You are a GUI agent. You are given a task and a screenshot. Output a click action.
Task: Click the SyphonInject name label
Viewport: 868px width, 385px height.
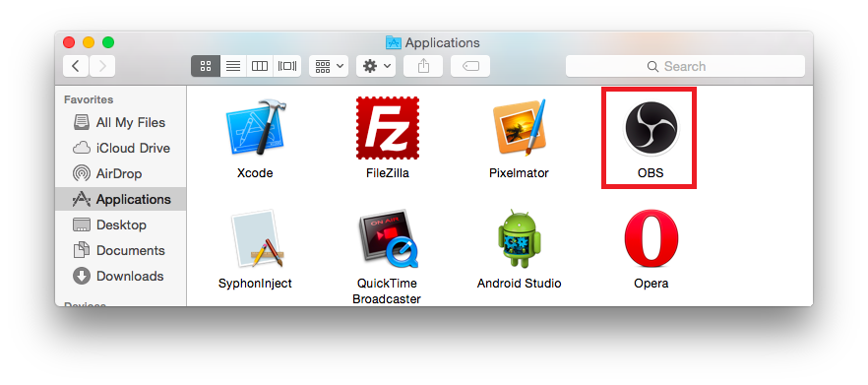[255, 284]
